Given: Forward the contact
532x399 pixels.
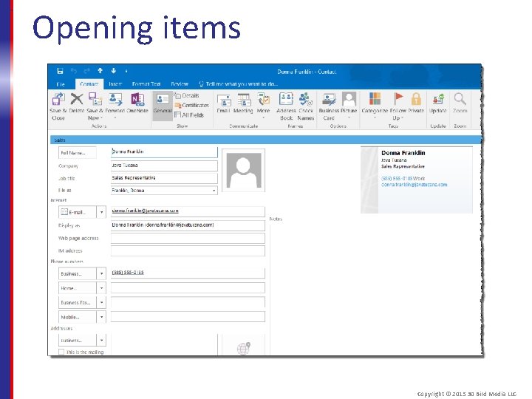Looking at the screenshot, I should click(x=115, y=105).
